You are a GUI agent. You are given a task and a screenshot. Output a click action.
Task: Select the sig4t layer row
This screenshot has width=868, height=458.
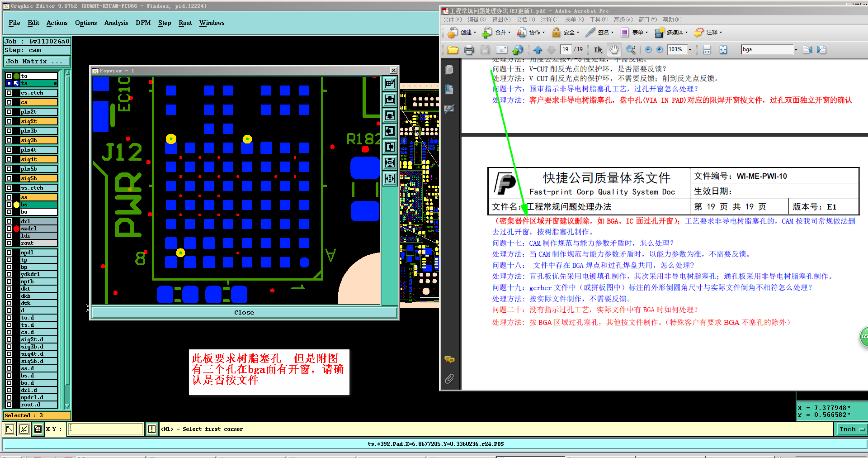39,159
